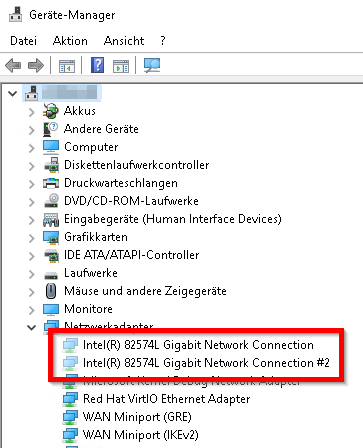The image size is (363, 448).
Task: Click the Andere Geräte unknown-device icon
Action: tap(51, 129)
